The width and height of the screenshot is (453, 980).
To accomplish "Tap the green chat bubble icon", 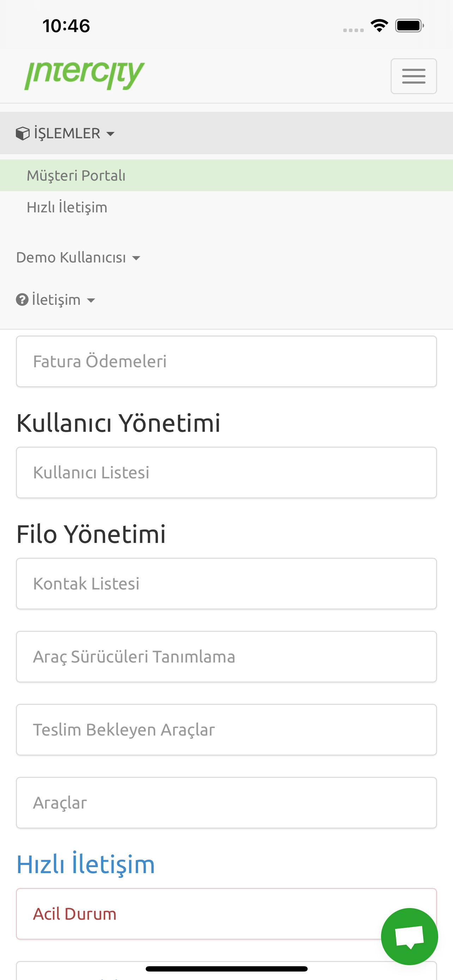I will point(409,936).
